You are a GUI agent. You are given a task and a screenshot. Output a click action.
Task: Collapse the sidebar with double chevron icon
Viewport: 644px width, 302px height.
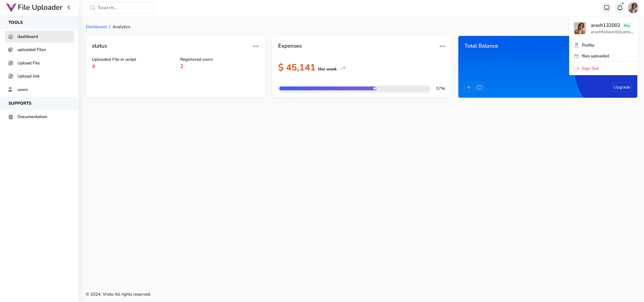point(69,7)
